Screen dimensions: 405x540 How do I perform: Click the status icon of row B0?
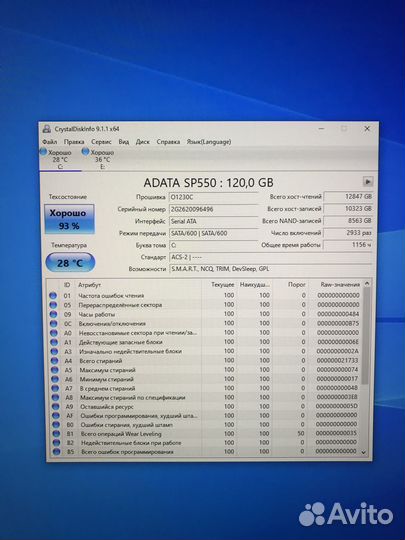click(56, 425)
